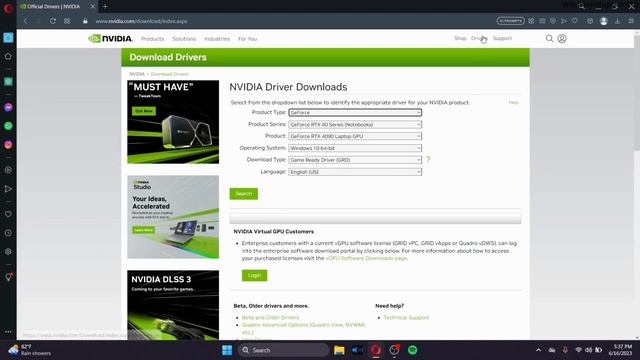Open the Beta and Older Drivers link
Viewport: 640px width, 360px height.
point(270,317)
